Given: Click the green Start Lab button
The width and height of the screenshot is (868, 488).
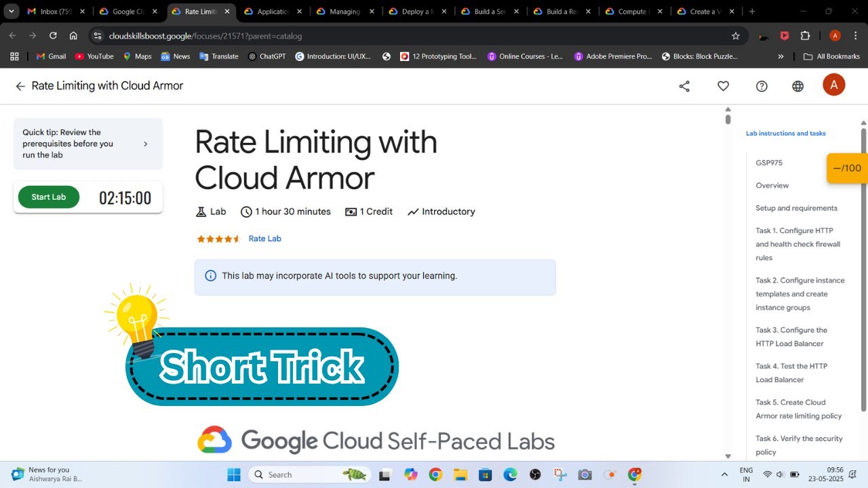Looking at the screenshot, I should [49, 197].
